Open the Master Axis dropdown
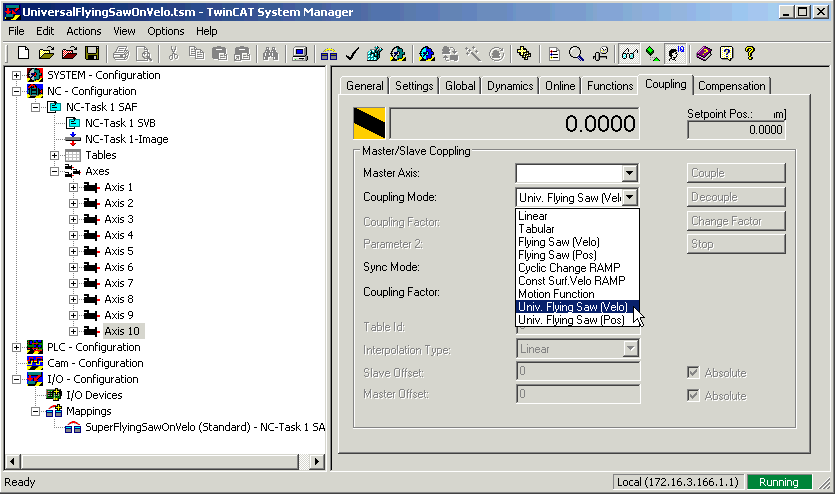 630,173
